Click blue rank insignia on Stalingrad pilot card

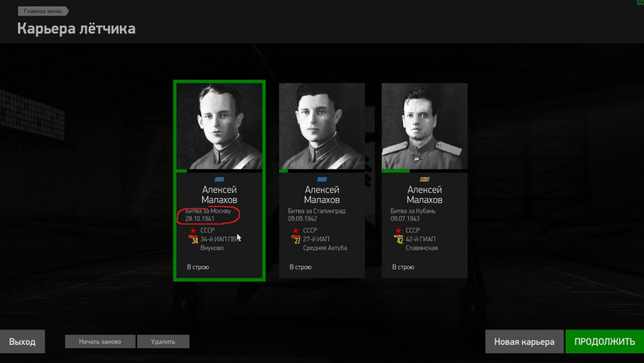[322, 179]
